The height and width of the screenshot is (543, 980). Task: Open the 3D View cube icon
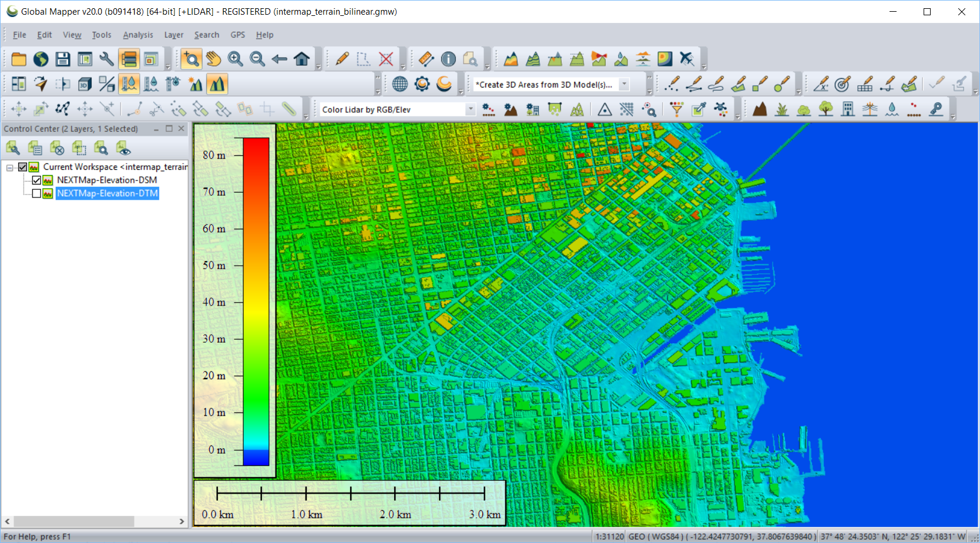click(85, 84)
